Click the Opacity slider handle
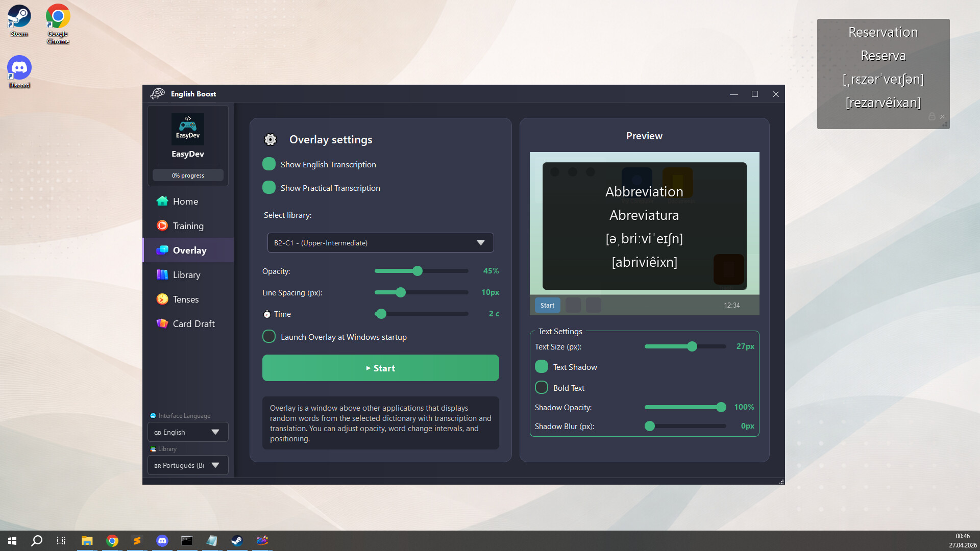 pyautogui.click(x=418, y=271)
